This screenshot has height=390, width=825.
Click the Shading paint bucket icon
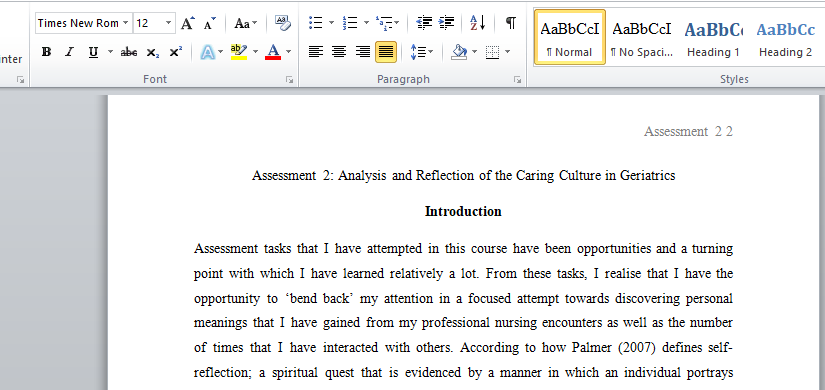[x=459, y=52]
